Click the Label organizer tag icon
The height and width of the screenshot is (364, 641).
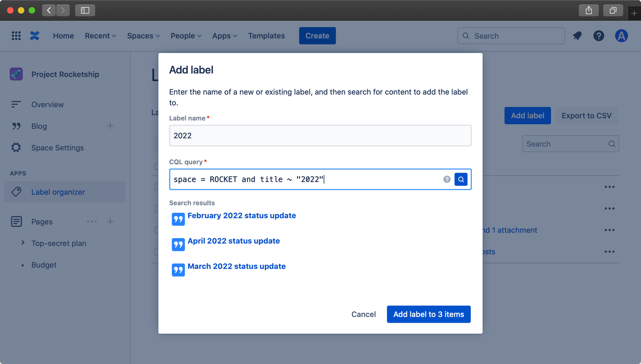coord(16,192)
